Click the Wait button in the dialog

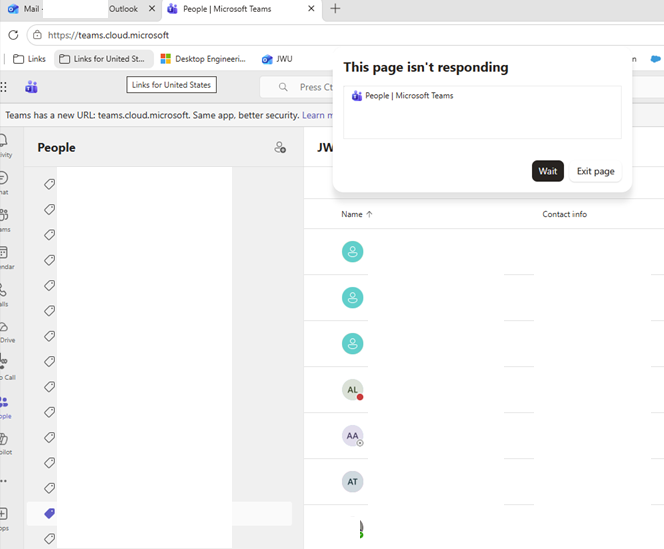click(x=548, y=171)
